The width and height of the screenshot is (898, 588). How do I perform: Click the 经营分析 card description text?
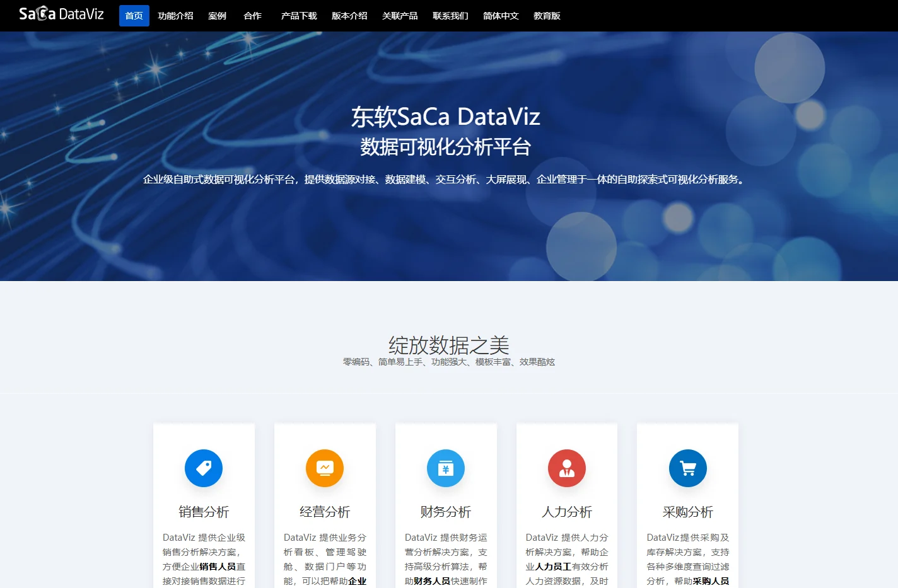tap(325, 560)
